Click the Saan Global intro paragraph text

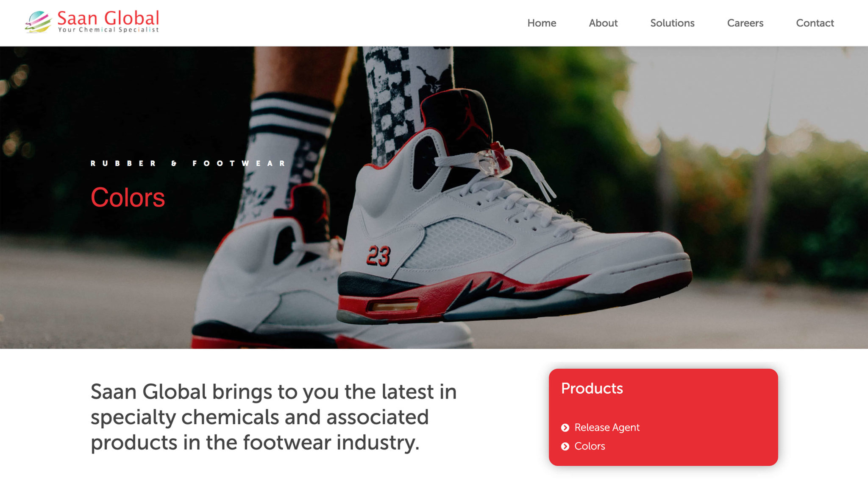tap(274, 417)
